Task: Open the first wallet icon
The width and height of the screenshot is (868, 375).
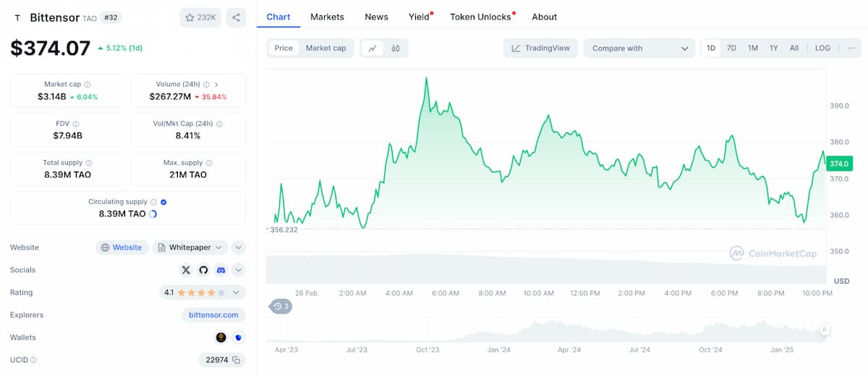Action: [x=221, y=337]
